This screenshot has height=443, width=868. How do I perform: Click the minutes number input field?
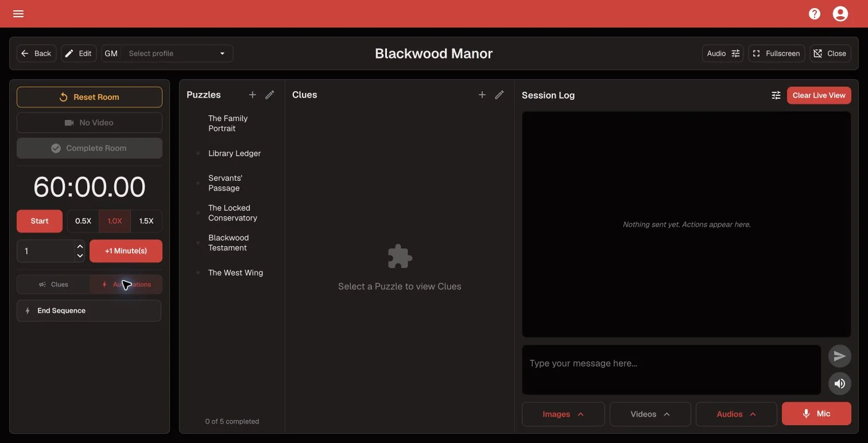(46, 251)
